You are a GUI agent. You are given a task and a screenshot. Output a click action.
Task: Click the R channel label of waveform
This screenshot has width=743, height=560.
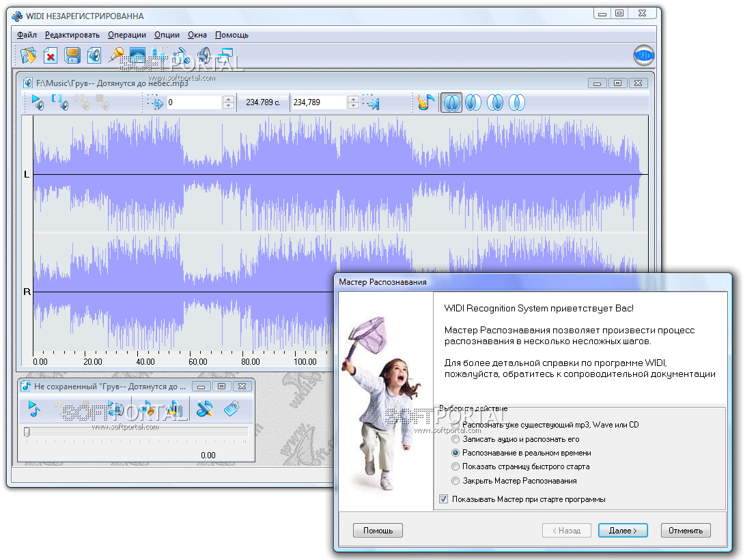(27, 292)
